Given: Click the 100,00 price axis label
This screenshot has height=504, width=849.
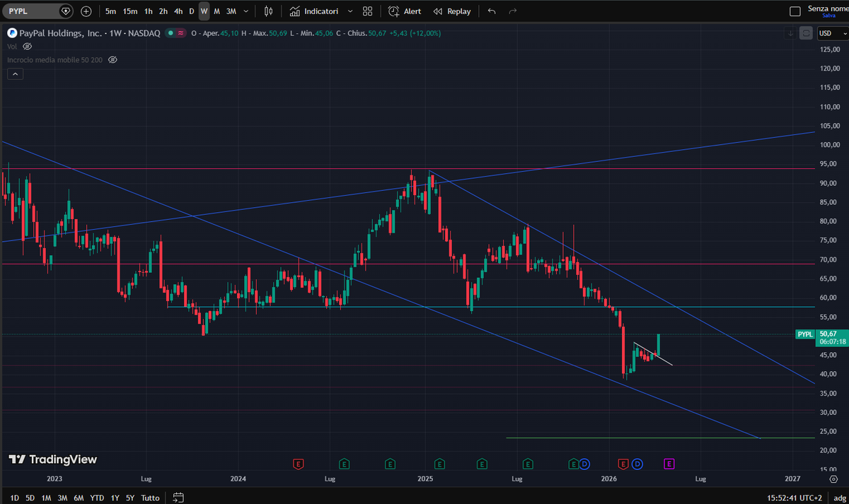Looking at the screenshot, I should click(829, 145).
